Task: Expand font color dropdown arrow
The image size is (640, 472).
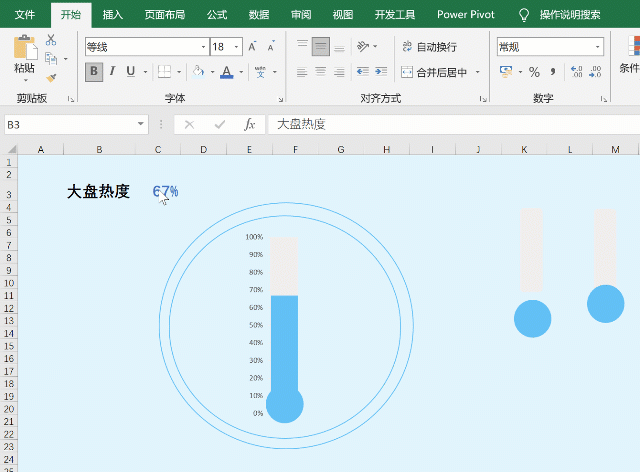Action: click(241, 72)
